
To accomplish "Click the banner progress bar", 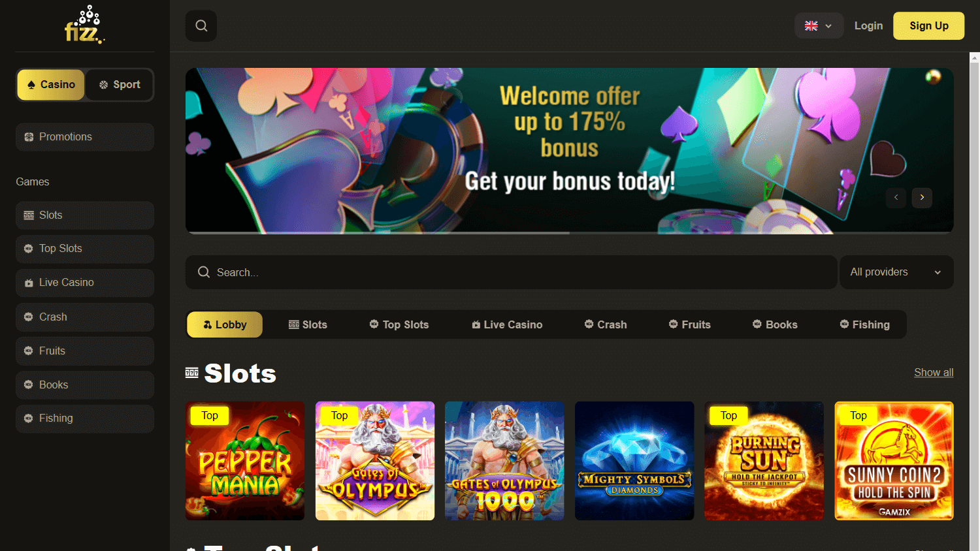I will coord(570,232).
